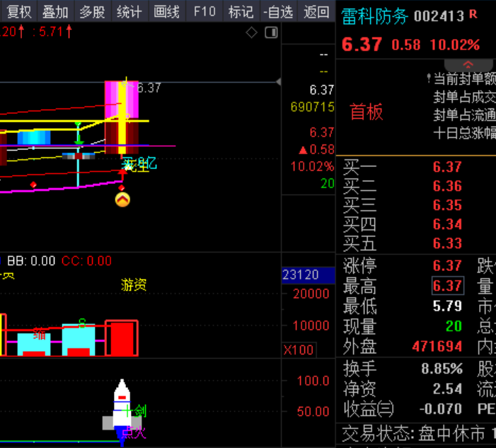Click the red arrow signal below candle

coord(122,174)
